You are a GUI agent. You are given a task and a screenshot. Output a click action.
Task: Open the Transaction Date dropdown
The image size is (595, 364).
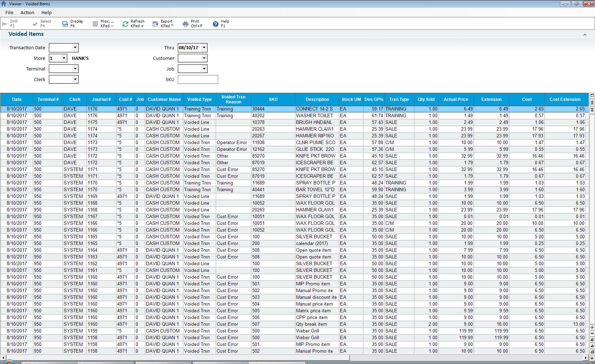[75, 47]
